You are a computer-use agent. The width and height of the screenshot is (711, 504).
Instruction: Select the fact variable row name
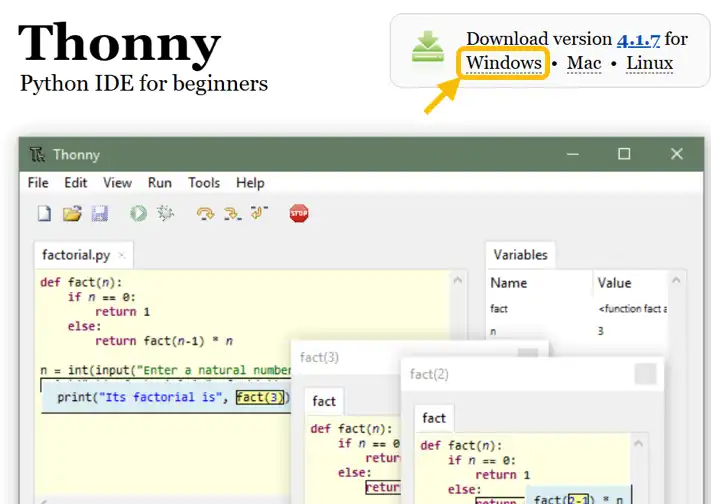[499, 309]
